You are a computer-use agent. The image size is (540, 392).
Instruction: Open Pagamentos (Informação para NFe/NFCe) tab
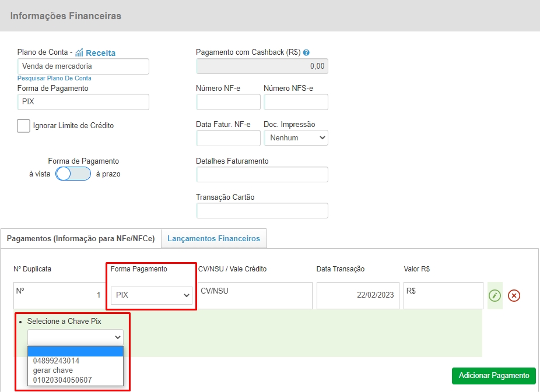pyautogui.click(x=80, y=239)
